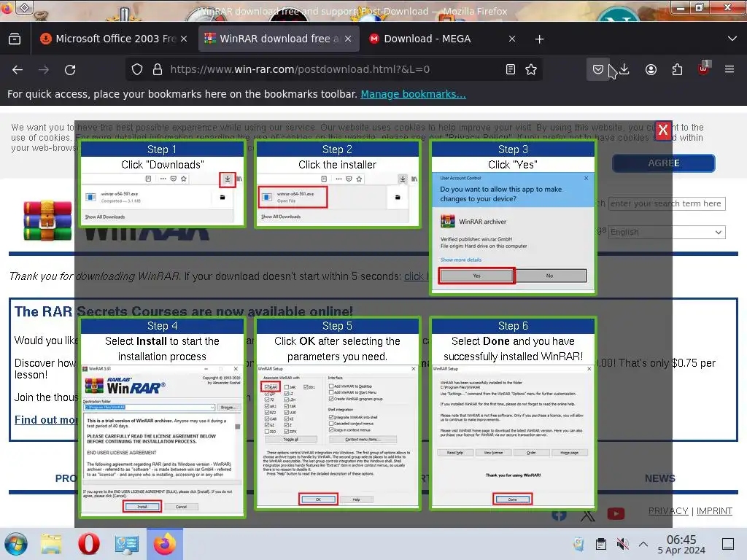Reload the current page

(x=70, y=70)
